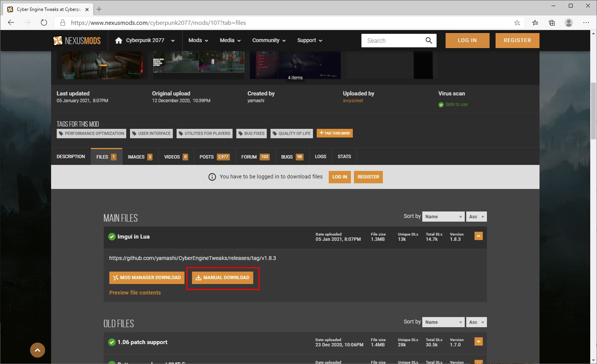Open Main Files Asc order dropdown

click(x=476, y=217)
